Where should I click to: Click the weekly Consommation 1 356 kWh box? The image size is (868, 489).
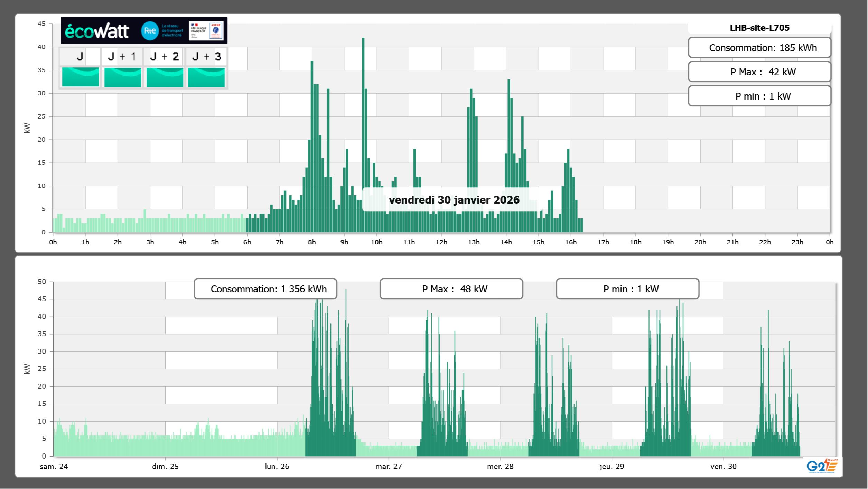click(x=265, y=289)
